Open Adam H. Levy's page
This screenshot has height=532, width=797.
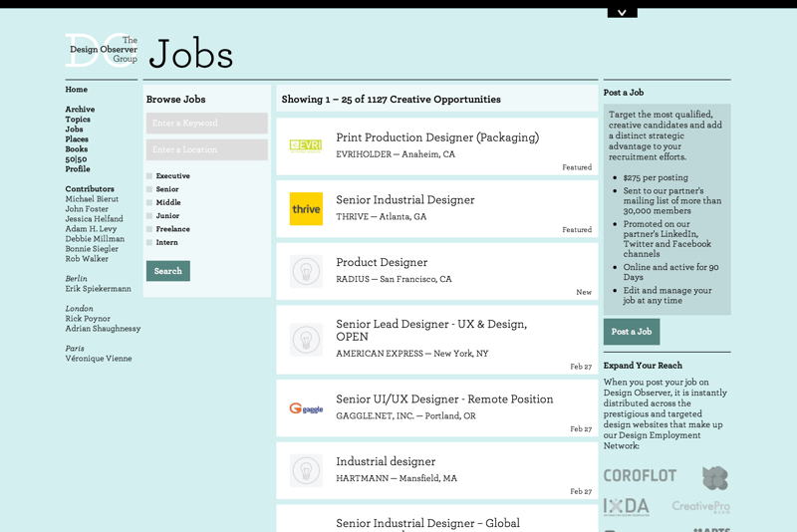point(91,229)
